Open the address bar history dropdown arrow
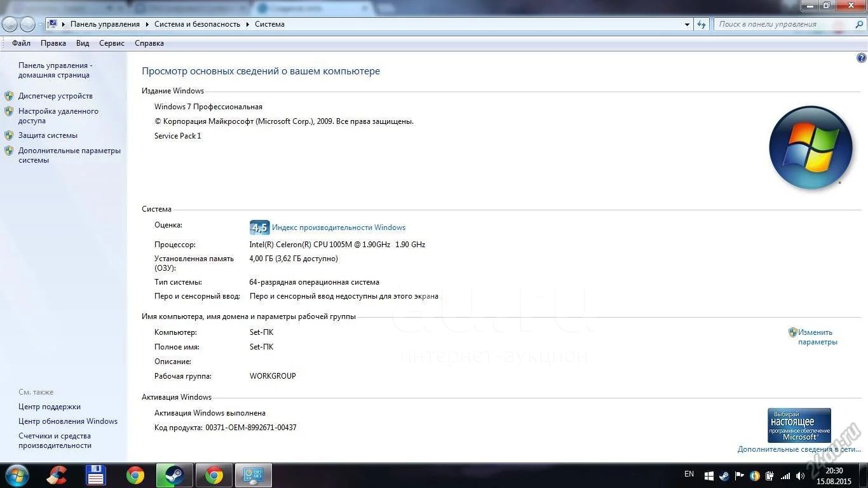 point(688,24)
